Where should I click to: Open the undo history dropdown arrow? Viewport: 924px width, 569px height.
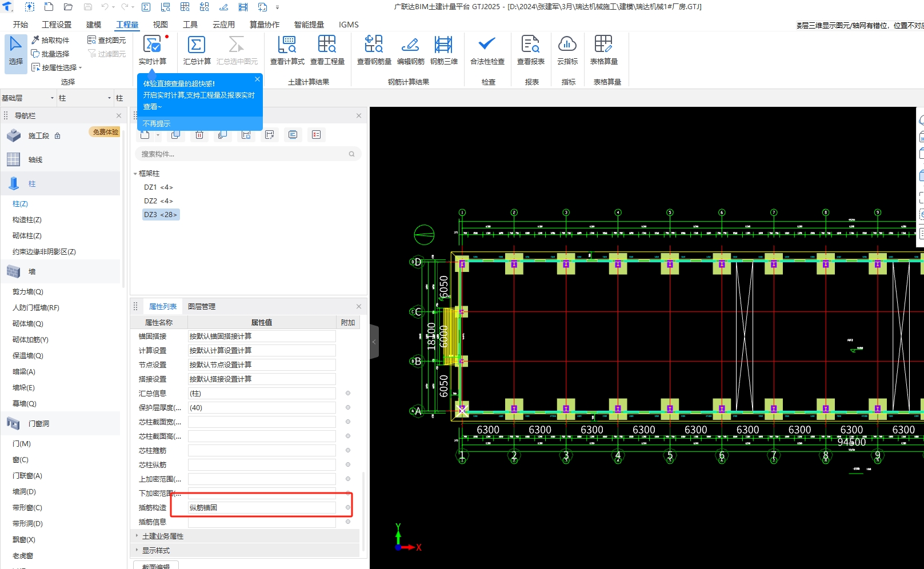pos(114,7)
